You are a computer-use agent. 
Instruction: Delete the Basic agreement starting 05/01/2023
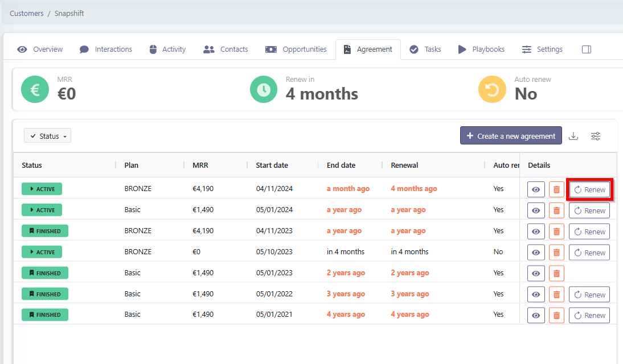[x=556, y=274]
